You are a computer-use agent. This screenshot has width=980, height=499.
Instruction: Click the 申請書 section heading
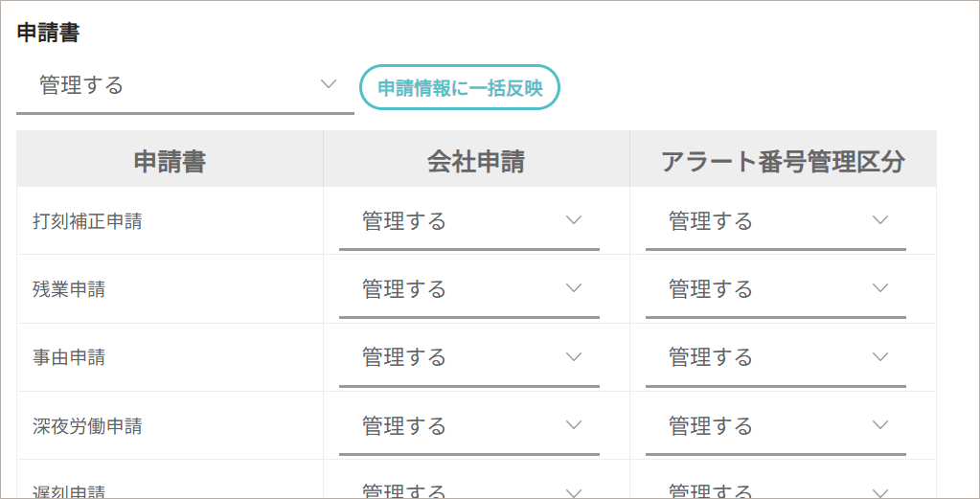(x=48, y=33)
